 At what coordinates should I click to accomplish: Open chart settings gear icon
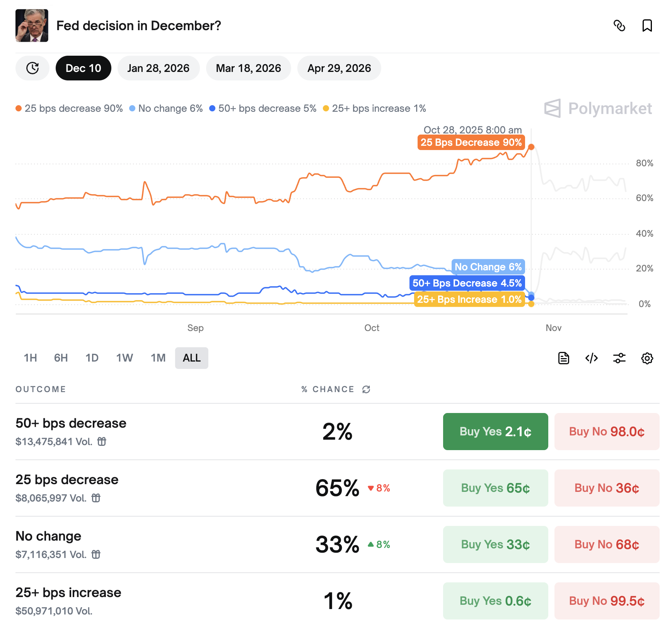click(647, 358)
